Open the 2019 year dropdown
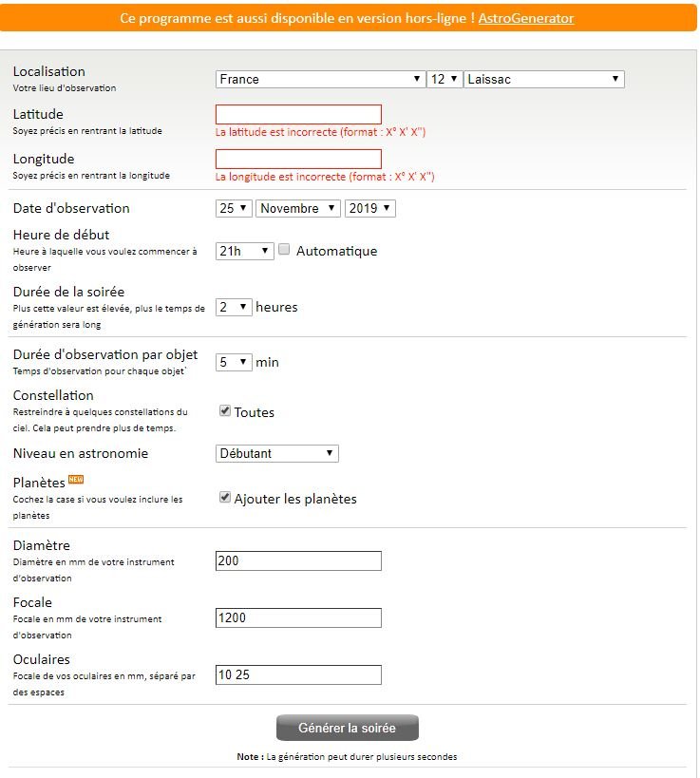The image size is (700, 778). [370, 208]
